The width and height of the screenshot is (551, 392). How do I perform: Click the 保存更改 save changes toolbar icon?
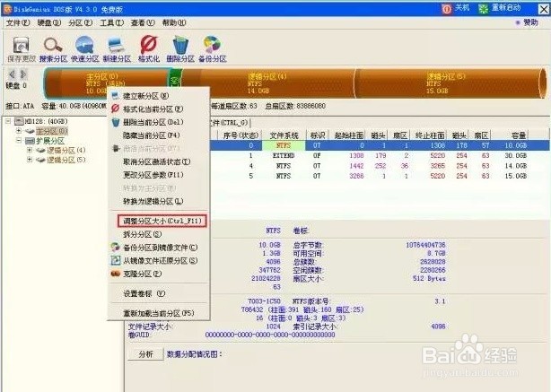(21, 49)
